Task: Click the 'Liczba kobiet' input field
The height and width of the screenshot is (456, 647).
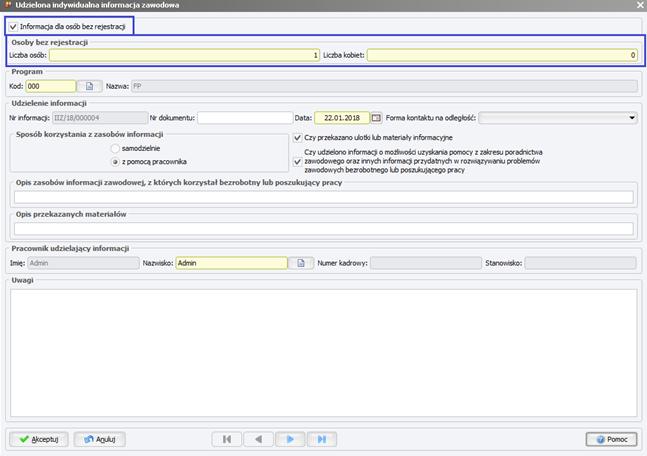Action: pos(502,55)
